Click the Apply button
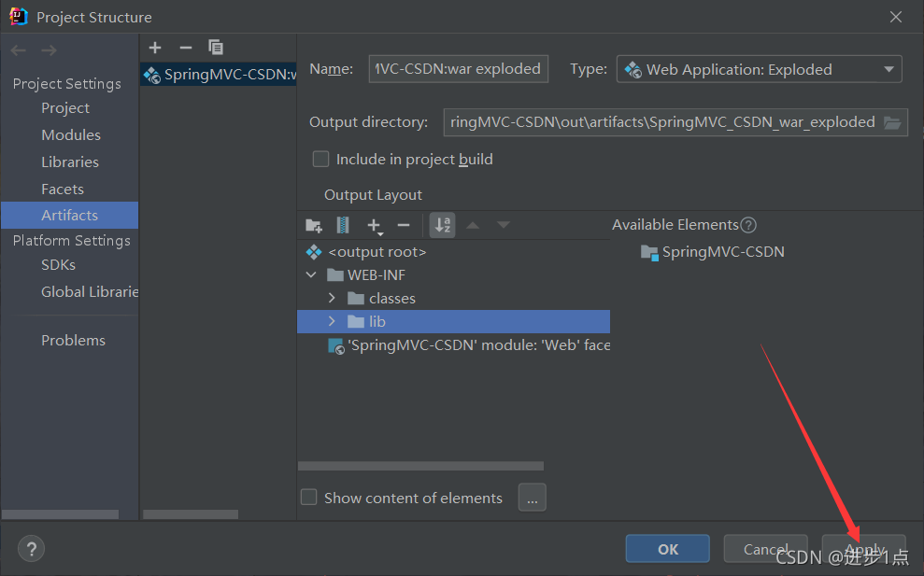 (x=864, y=549)
